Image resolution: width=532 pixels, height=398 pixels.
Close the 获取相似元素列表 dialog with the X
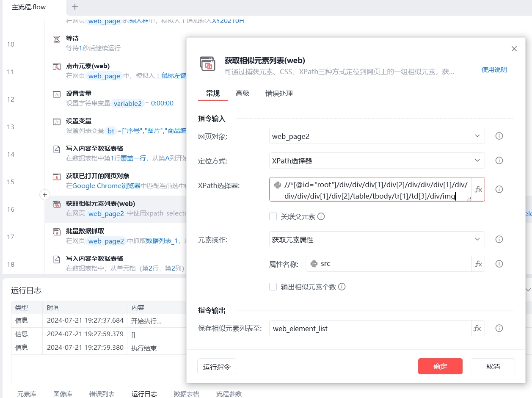click(514, 49)
